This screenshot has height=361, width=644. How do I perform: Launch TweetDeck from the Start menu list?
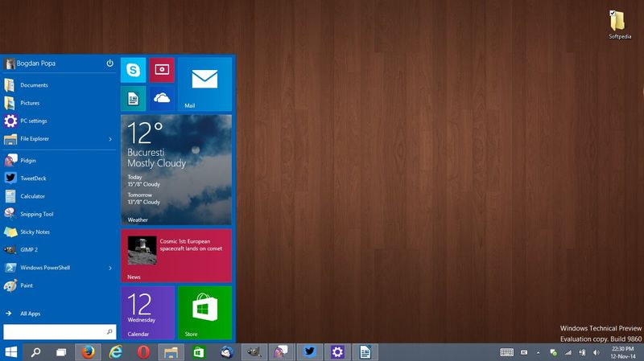tap(60, 178)
